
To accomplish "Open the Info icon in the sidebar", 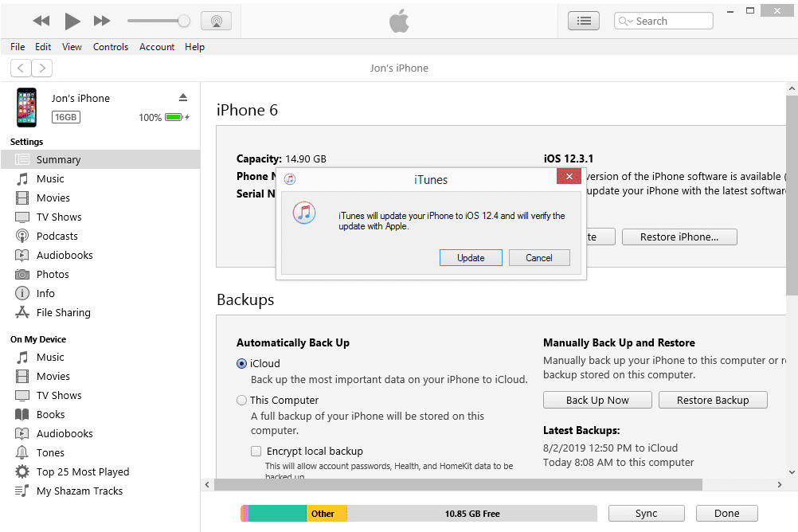I will pos(22,293).
